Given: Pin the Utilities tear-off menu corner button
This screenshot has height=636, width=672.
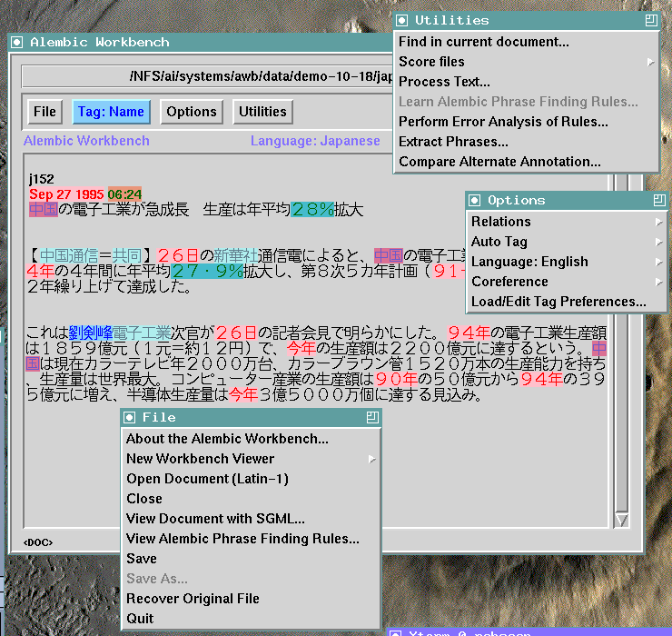Looking at the screenshot, I should coord(650,20).
